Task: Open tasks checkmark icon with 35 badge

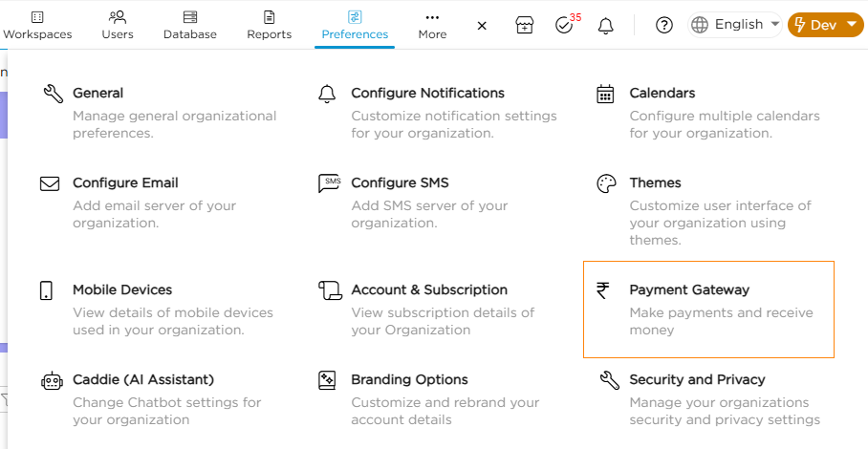Action: click(x=564, y=25)
